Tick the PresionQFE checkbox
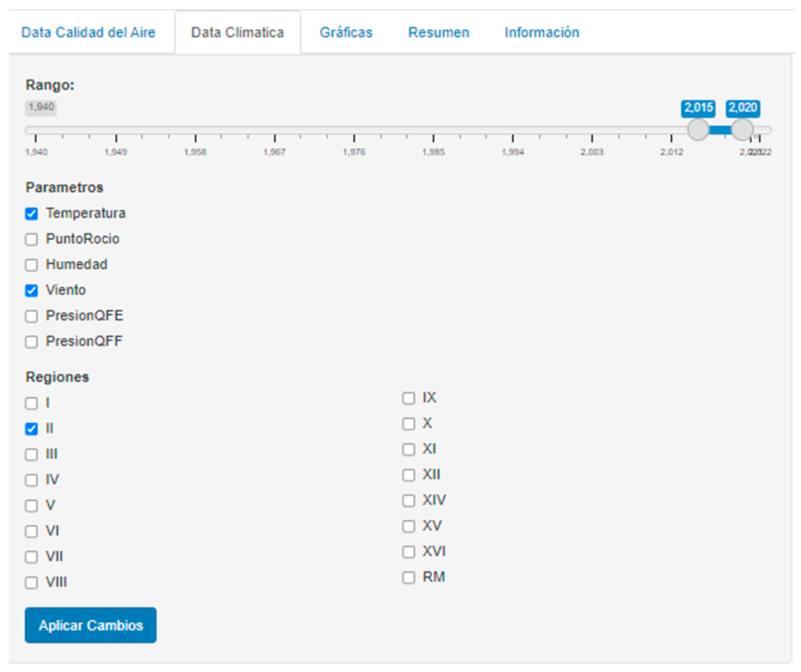The image size is (801, 672). click(31, 316)
